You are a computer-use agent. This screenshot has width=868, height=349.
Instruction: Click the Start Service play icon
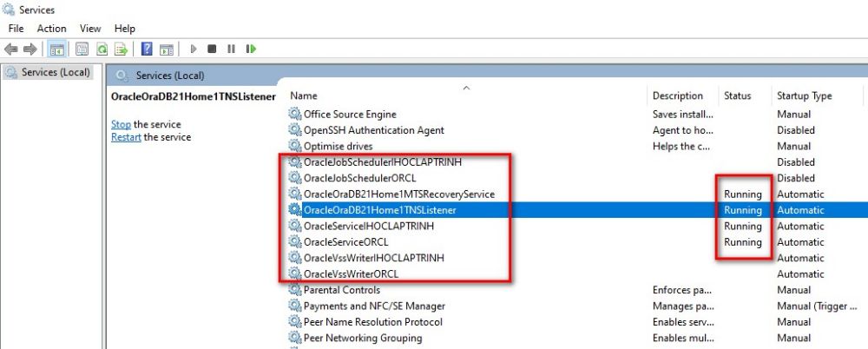click(194, 49)
